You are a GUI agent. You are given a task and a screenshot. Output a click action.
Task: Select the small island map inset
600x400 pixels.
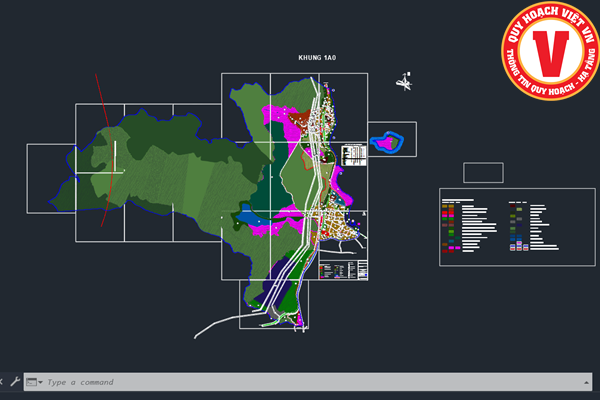[x=387, y=142]
